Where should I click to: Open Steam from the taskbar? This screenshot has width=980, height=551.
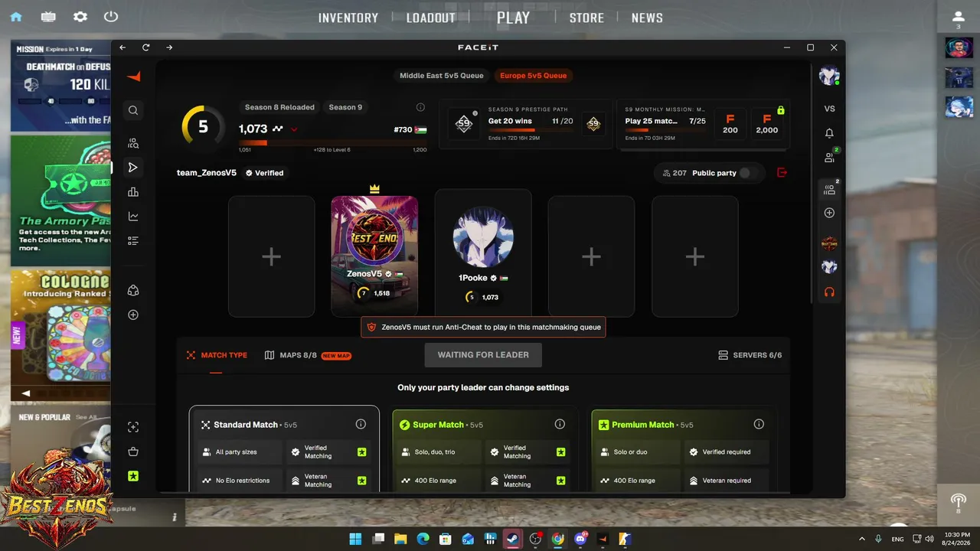click(x=512, y=539)
